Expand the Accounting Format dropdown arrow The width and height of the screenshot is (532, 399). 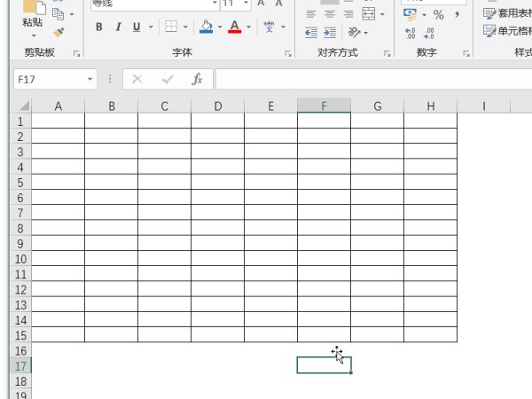pyautogui.click(x=424, y=14)
